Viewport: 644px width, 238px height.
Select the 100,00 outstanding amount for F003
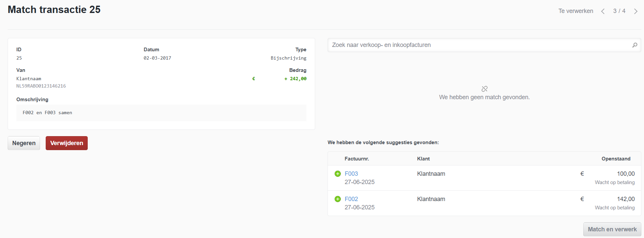626,174
